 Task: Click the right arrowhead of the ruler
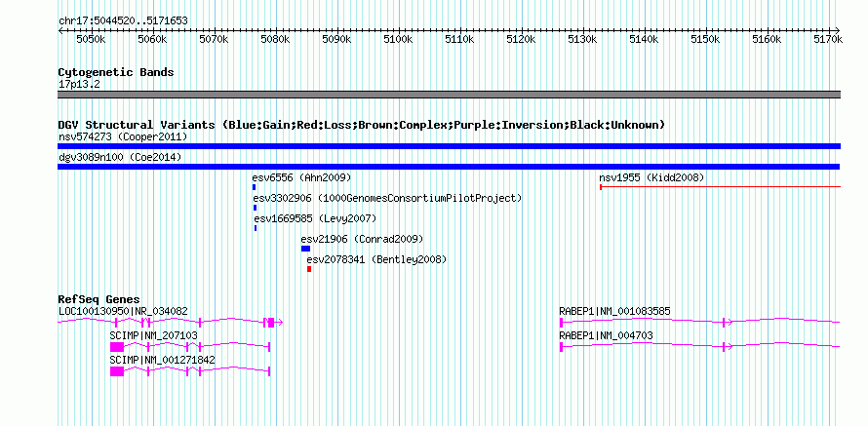tap(838, 30)
